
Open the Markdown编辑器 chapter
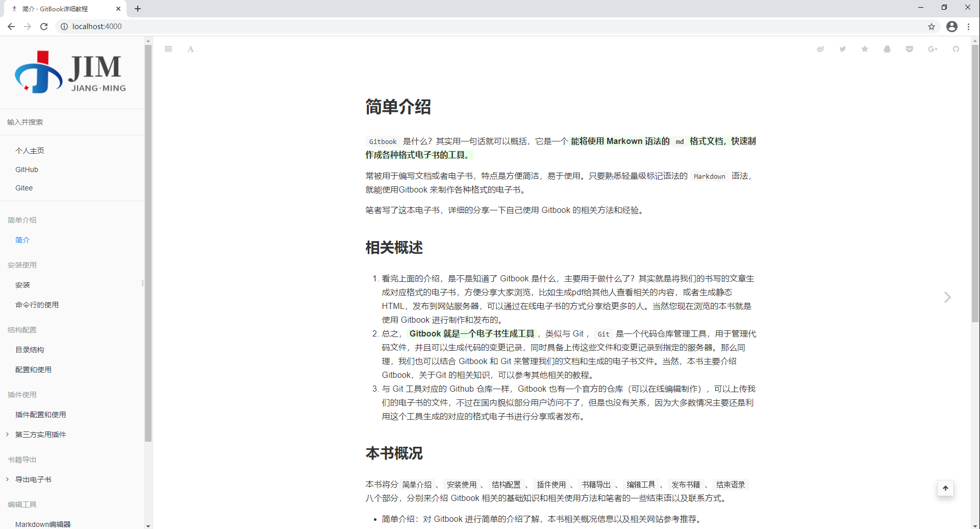tap(43, 524)
